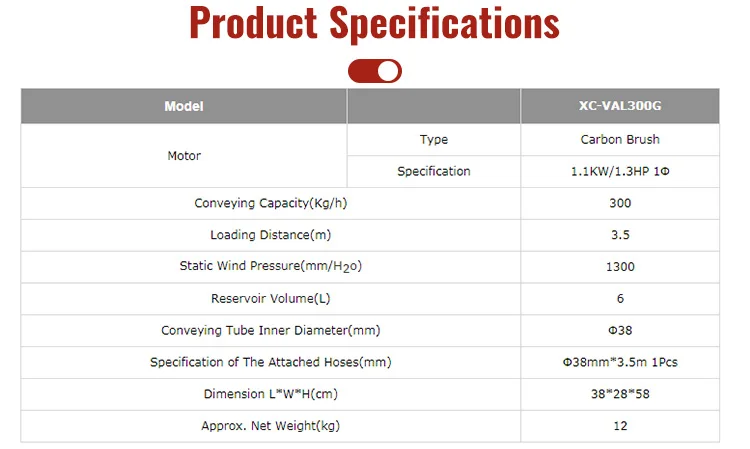The height and width of the screenshot is (449, 750).
Task: Select the Φ38mm*3.5m 1Pcs hose value
Action: click(619, 363)
